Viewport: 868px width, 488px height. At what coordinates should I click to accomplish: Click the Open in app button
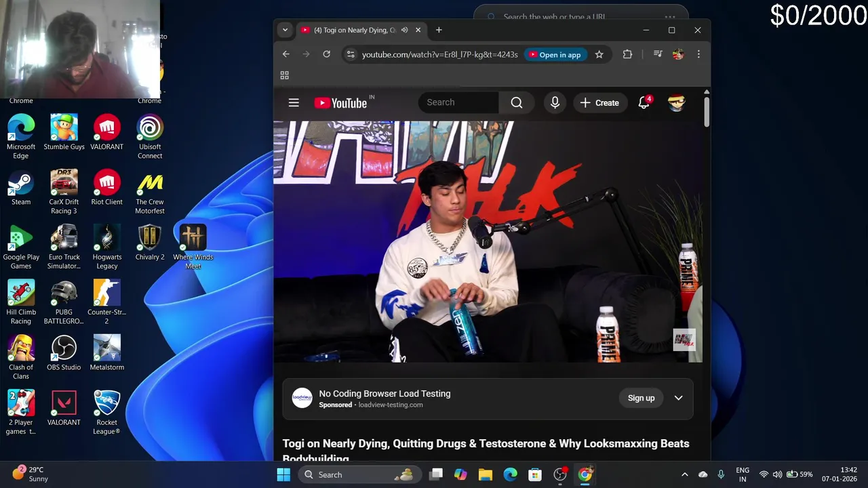(x=555, y=54)
